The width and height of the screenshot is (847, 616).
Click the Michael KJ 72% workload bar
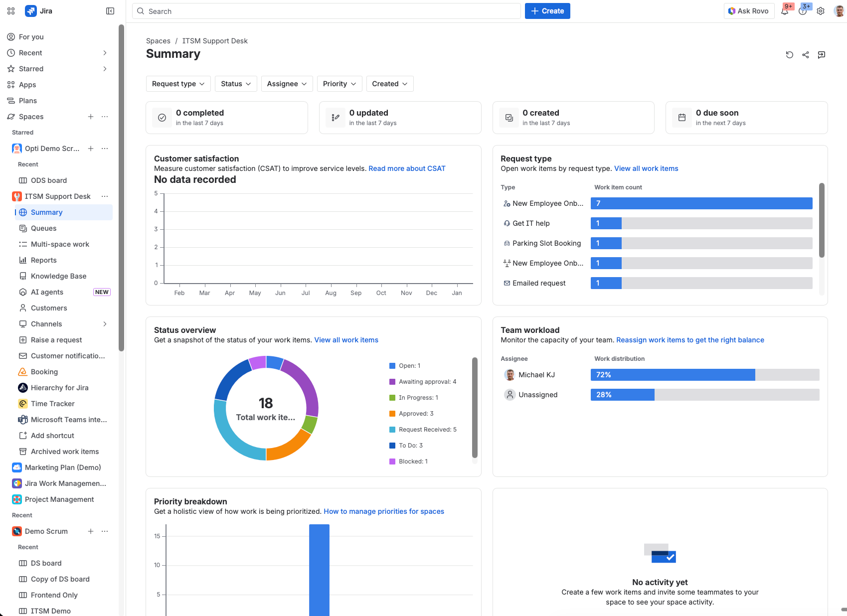(x=673, y=375)
